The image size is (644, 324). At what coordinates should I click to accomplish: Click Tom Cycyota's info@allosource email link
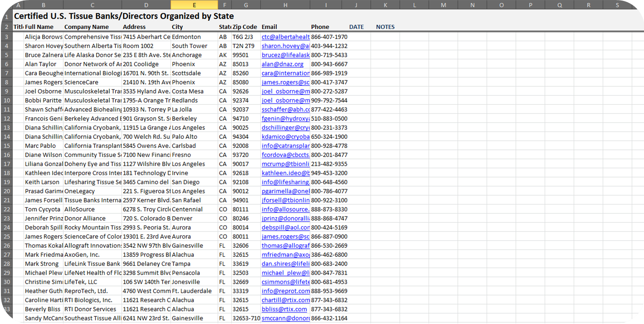[285, 209]
